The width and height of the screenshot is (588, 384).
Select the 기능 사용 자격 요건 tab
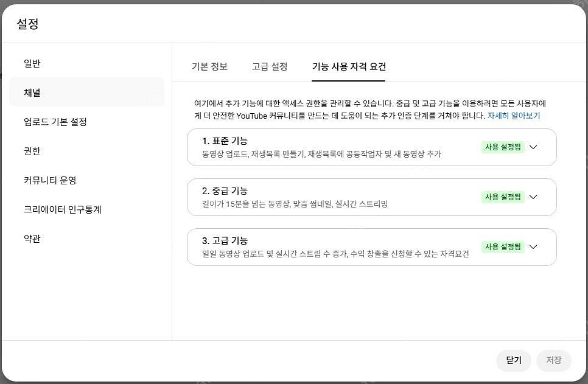(x=349, y=67)
